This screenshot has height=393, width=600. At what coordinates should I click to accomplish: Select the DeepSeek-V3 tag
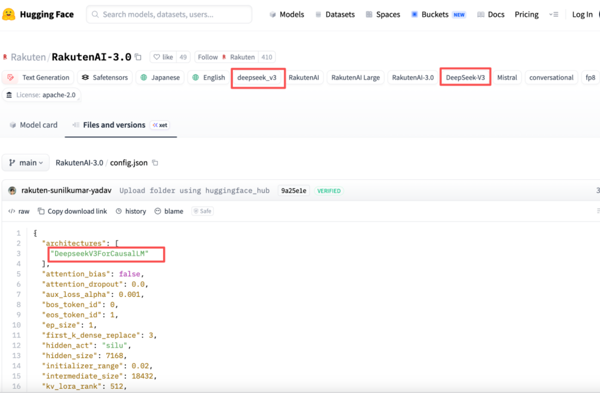465,77
